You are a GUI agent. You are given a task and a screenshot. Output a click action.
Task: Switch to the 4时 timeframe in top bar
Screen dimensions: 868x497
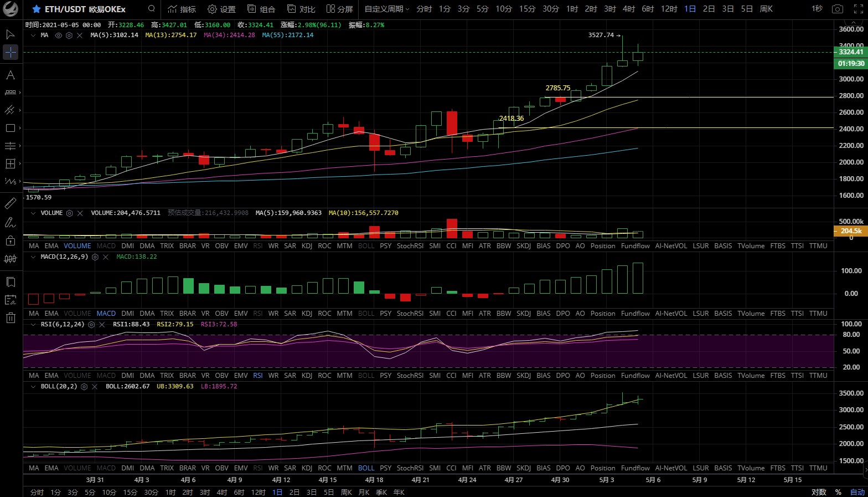[x=628, y=9]
